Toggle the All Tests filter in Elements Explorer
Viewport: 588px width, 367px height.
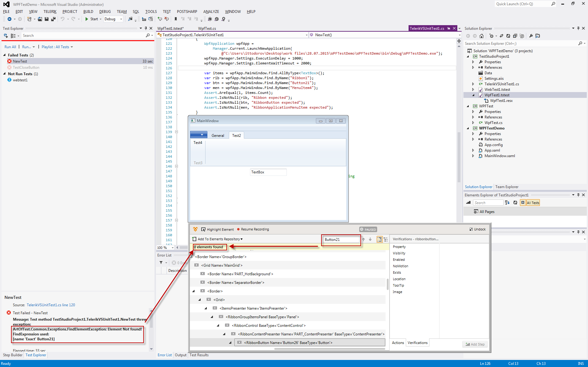533,203
